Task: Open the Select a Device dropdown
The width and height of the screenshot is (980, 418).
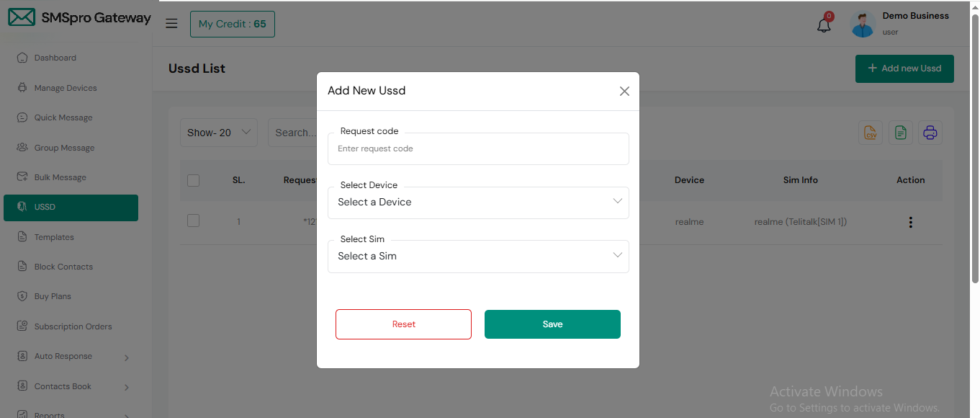Action: [x=478, y=203]
